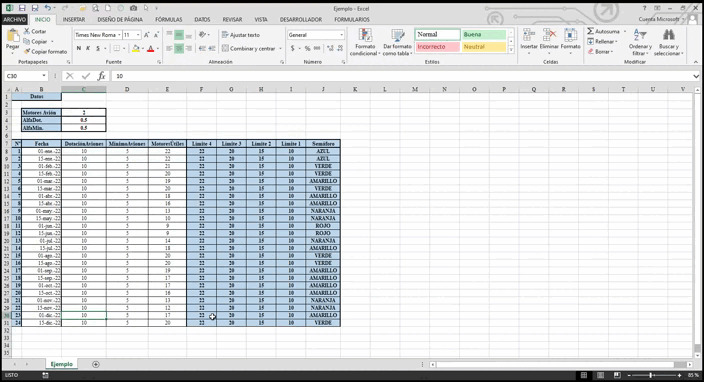Click the Redo arrow icon
704x382 pixels.
[x=65, y=8]
